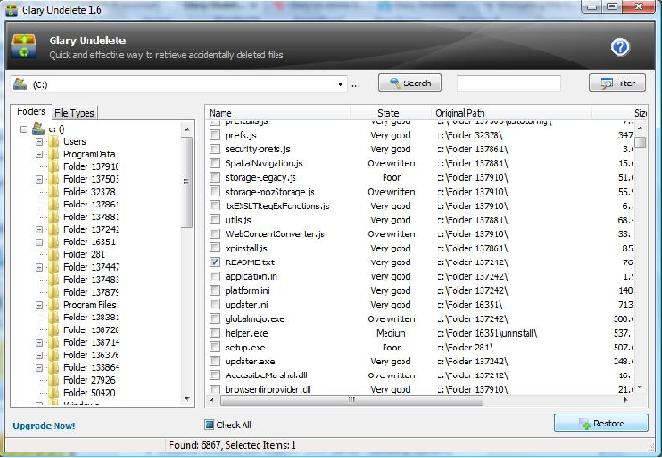Select the xpinstall.js file row
This screenshot has height=458, width=662.
coord(421,248)
